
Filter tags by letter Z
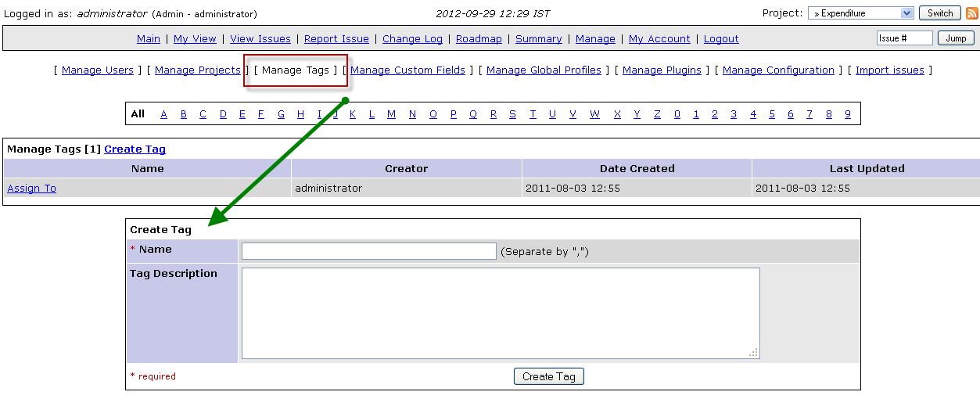click(x=657, y=114)
